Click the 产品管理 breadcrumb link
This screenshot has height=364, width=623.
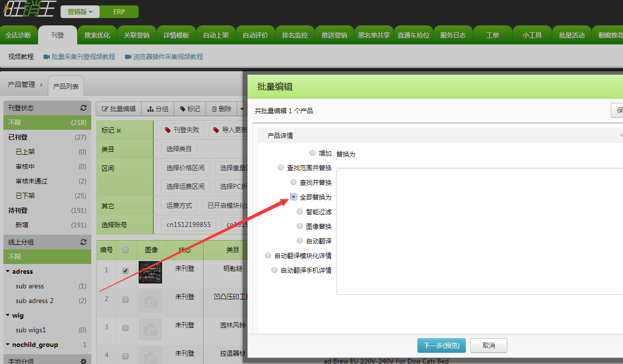click(21, 84)
